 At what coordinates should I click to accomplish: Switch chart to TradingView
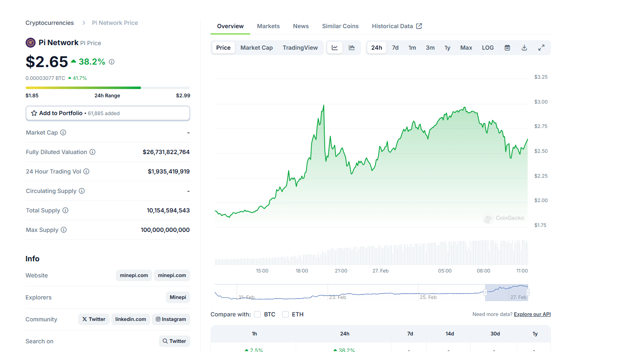pyautogui.click(x=300, y=48)
